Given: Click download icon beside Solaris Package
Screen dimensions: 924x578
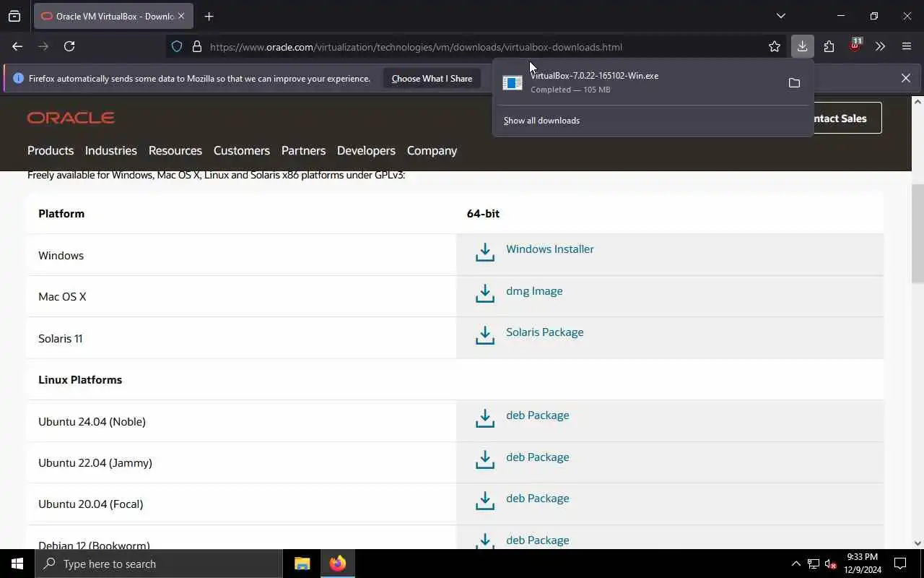Looking at the screenshot, I should point(485,335).
